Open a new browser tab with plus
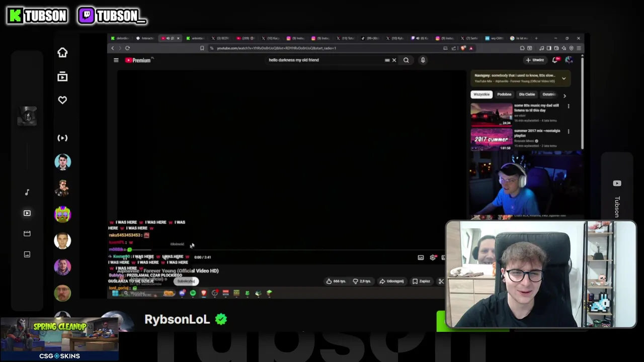This screenshot has height=362, width=644. coord(536,38)
